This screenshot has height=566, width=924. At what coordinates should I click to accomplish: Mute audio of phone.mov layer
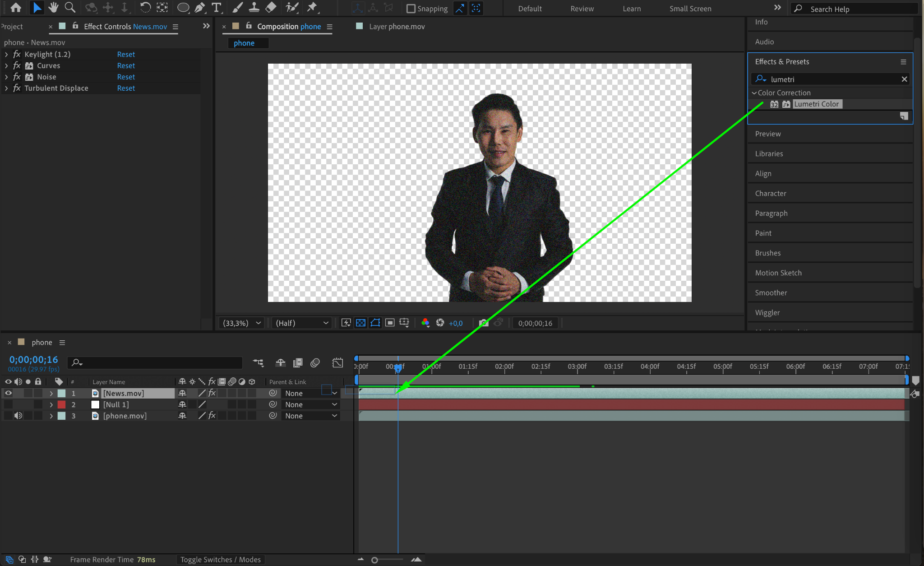pos(18,416)
